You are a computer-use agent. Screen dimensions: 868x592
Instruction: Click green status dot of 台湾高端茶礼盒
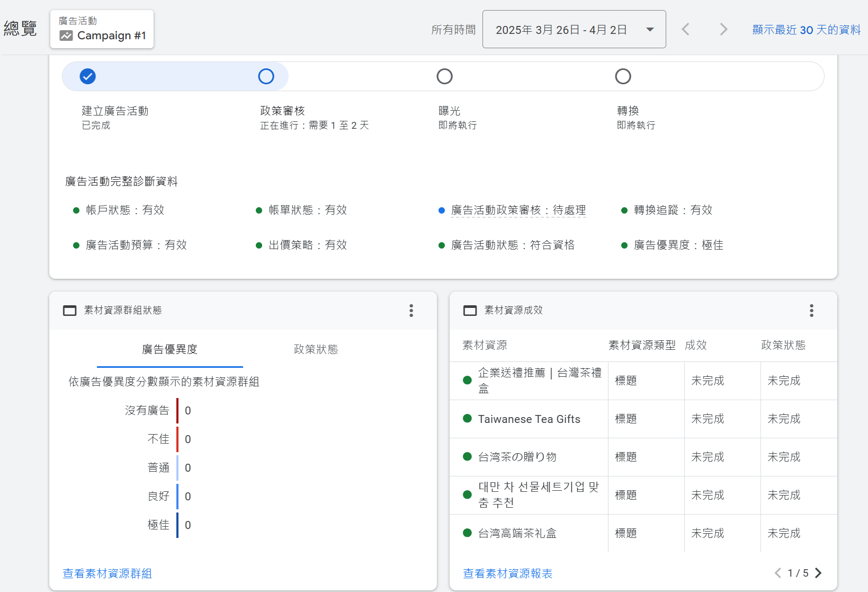coord(467,533)
